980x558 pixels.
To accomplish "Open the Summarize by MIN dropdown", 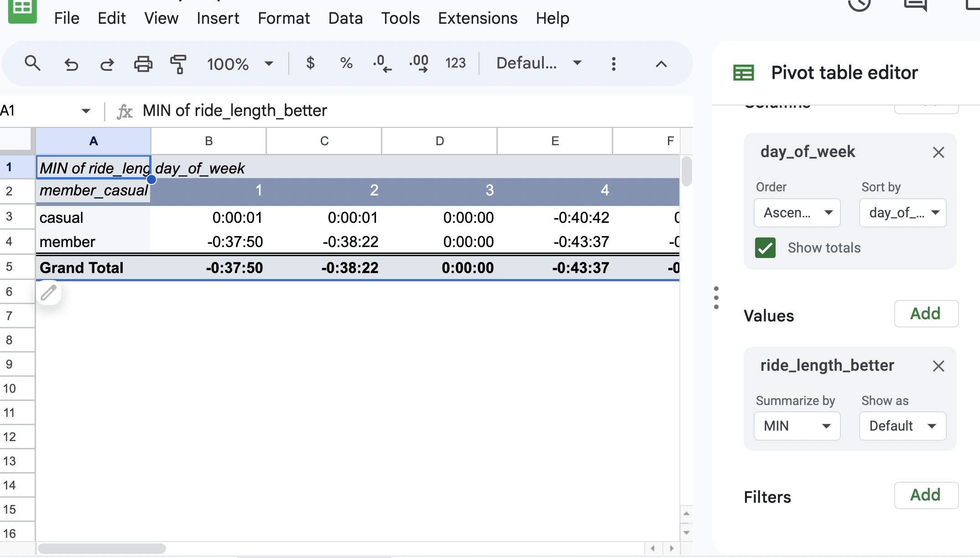I will coord(797,426).
